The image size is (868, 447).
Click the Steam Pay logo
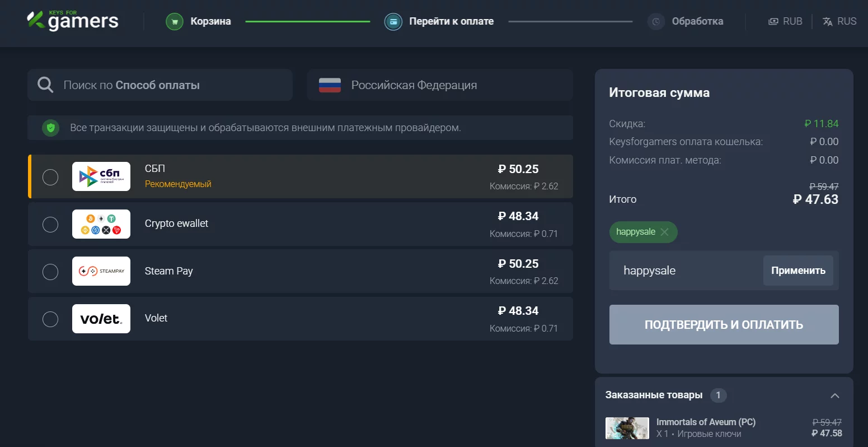(101, 271)
